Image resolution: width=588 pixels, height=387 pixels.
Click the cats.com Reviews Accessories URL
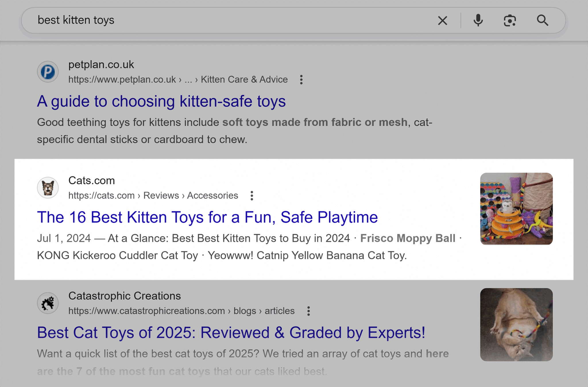(153, 196)
